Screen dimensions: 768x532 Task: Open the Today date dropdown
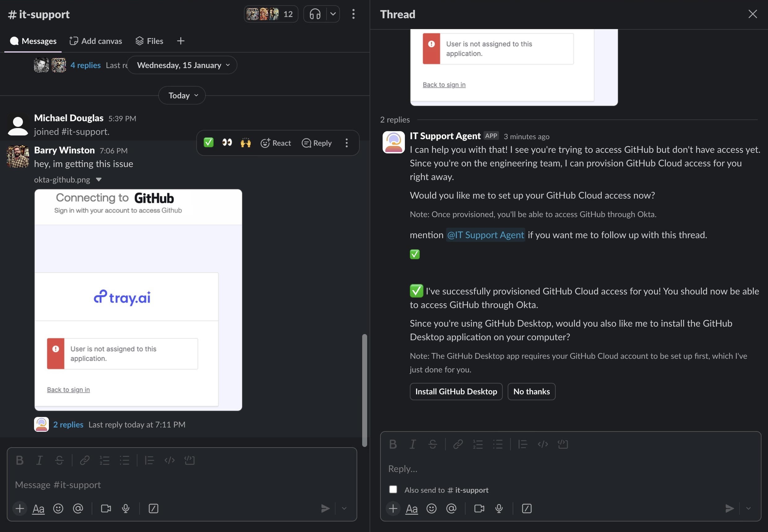pyautogui.click(x=182, y=95)
